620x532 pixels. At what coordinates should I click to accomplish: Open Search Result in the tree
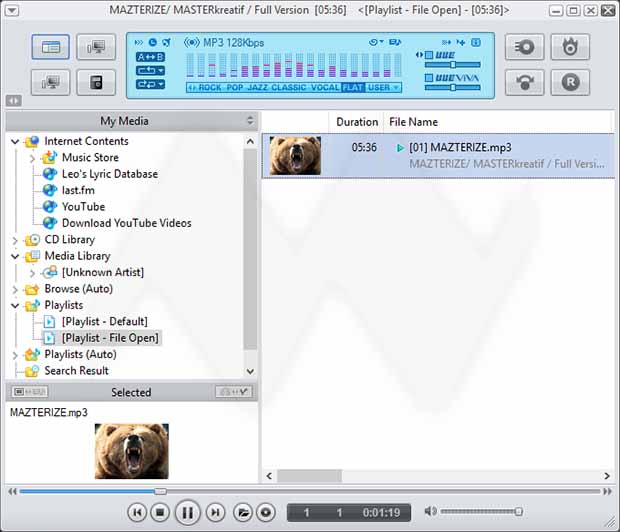pyautogui.click(x=76, y=371)
